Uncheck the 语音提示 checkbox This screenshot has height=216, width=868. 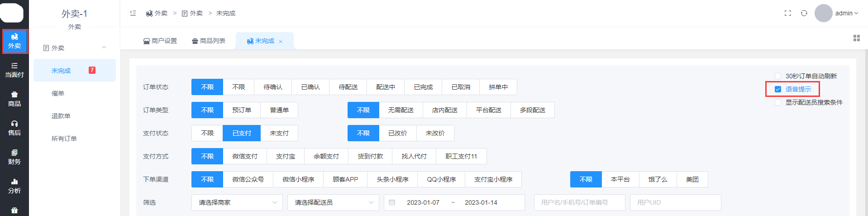[778, 89]
